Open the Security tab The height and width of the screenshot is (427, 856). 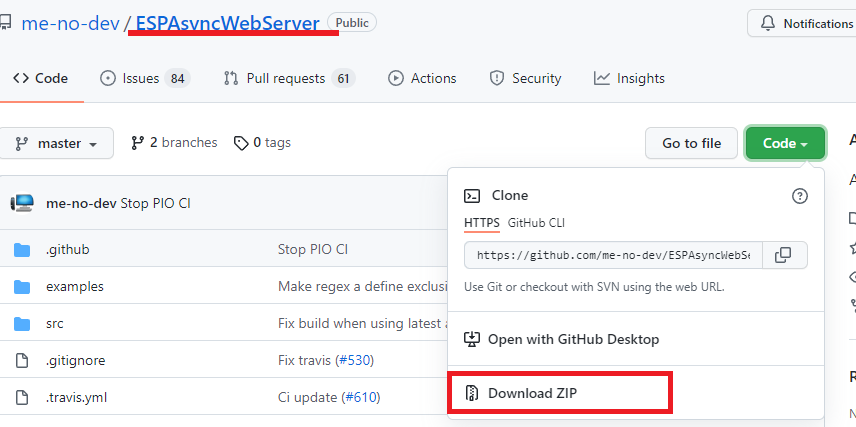(525, 79)
